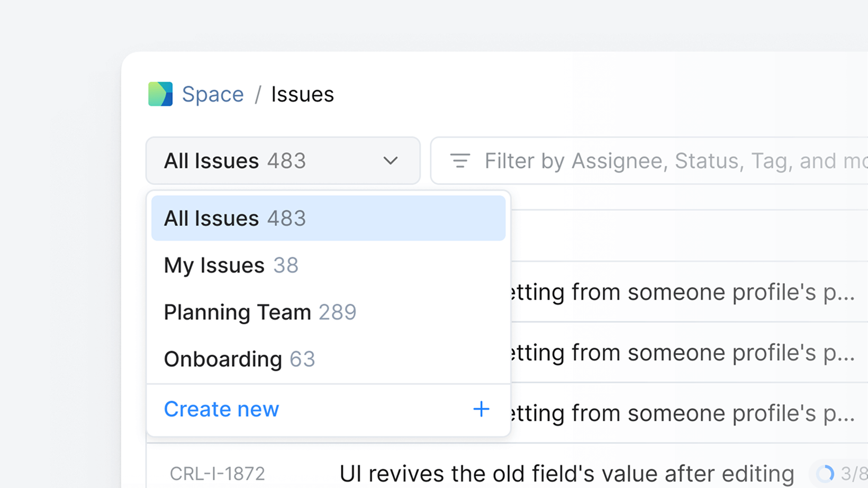This screenshot has width=868, height=488.
Task: Click the circular progress ring icon
Action: click(x=825, y=474)
